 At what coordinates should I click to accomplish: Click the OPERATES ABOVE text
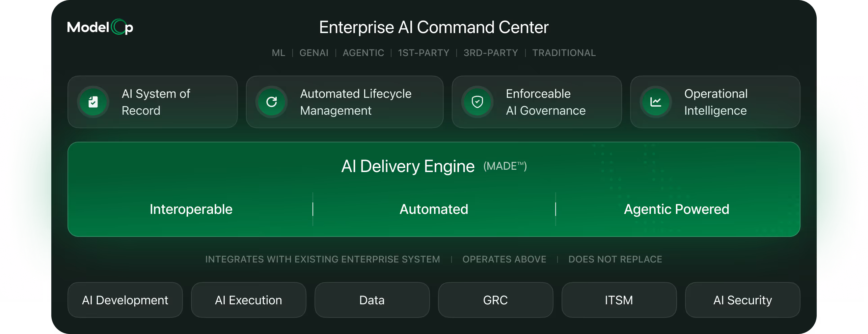pos(505,259)
